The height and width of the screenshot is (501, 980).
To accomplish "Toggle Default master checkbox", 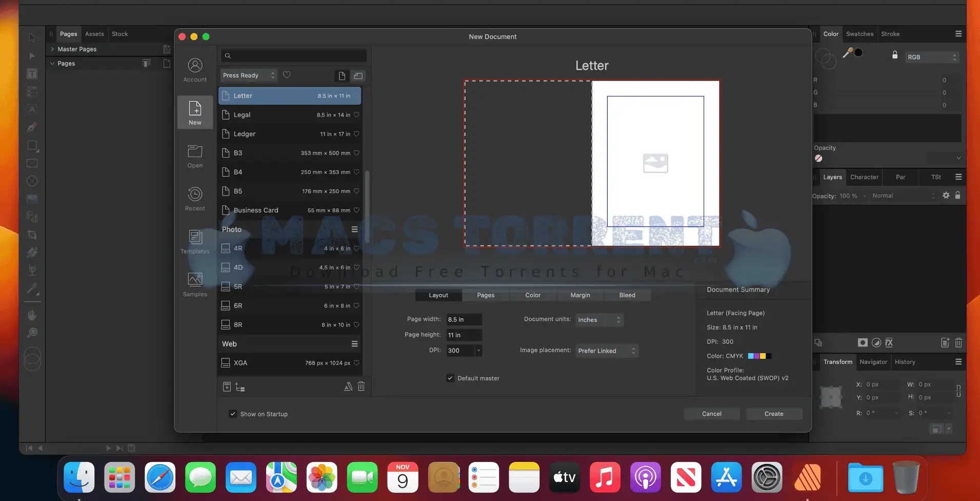I will [450, 378].
